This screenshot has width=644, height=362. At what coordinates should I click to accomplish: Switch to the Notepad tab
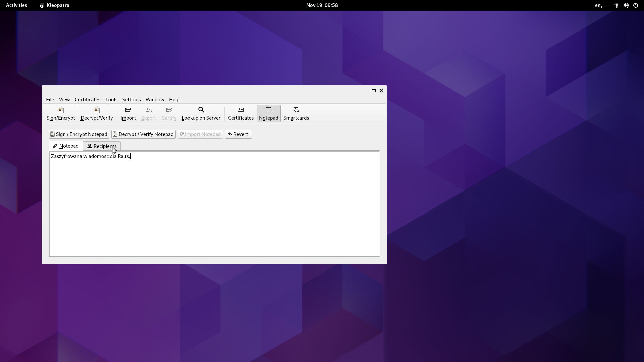(x=66, y=146)
